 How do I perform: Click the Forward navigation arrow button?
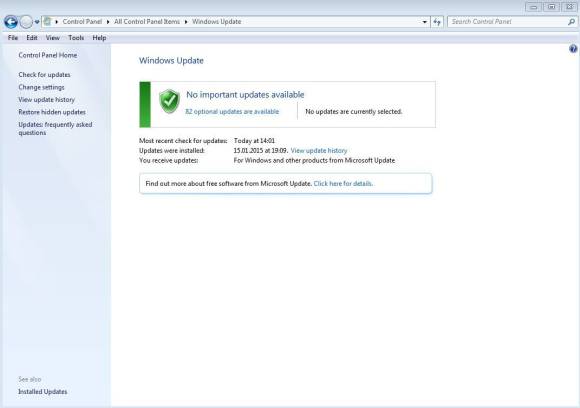pos(26,22)
